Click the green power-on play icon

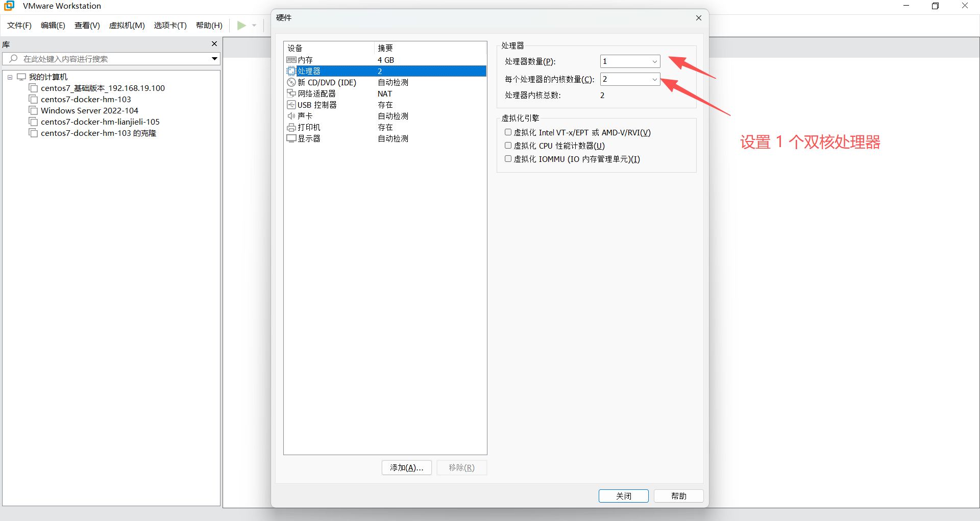click(241, 26)
